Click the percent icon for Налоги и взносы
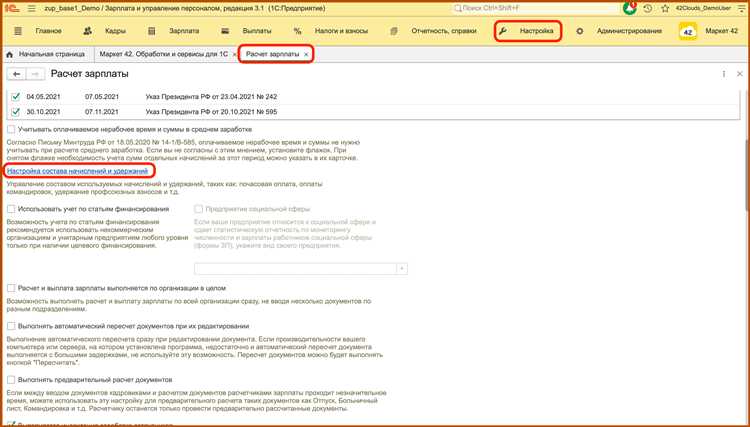Viewport: 750px width, 427px height. pyautogui.click(x=298, y=32)
